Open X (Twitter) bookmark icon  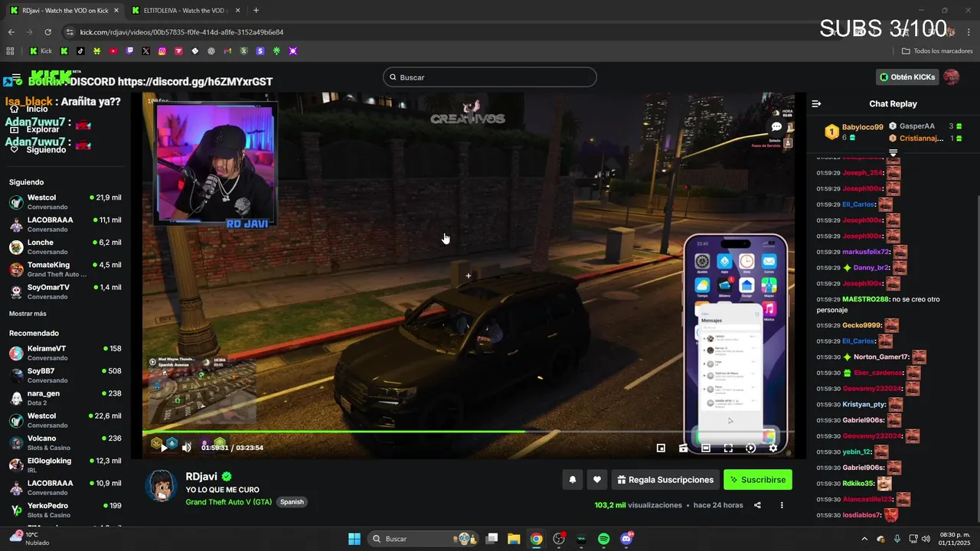click(145, 51)
